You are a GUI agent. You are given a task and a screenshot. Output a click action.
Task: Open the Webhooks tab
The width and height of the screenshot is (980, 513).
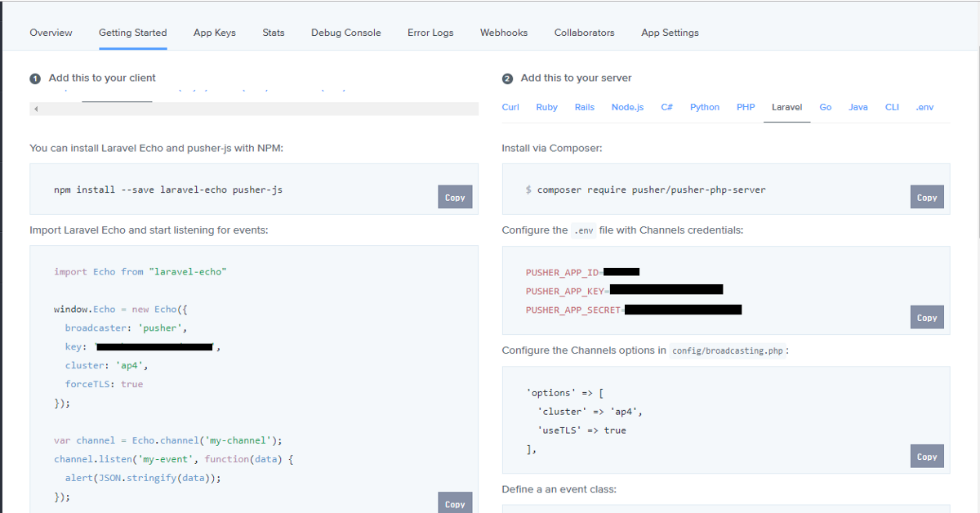coord(503,33)
